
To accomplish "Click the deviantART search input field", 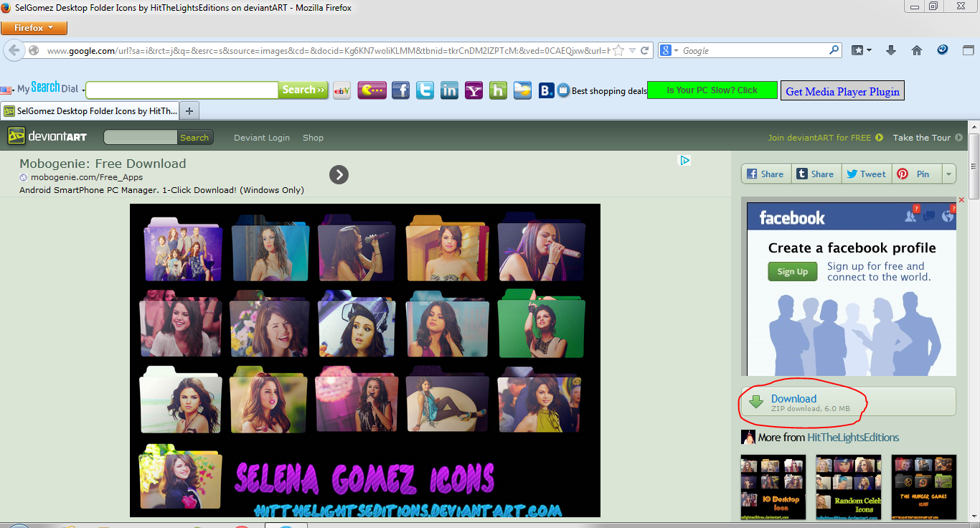I will (x=141, y=137).
